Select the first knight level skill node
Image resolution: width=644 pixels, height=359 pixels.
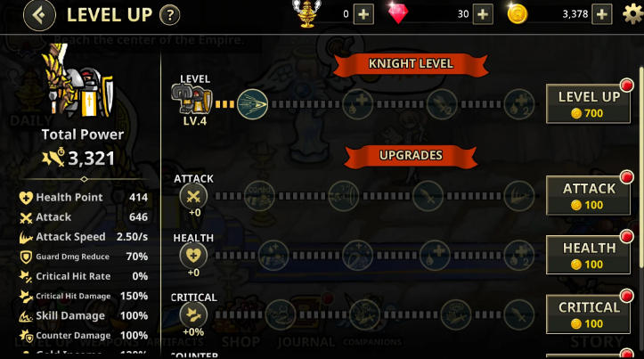[253, 104]
